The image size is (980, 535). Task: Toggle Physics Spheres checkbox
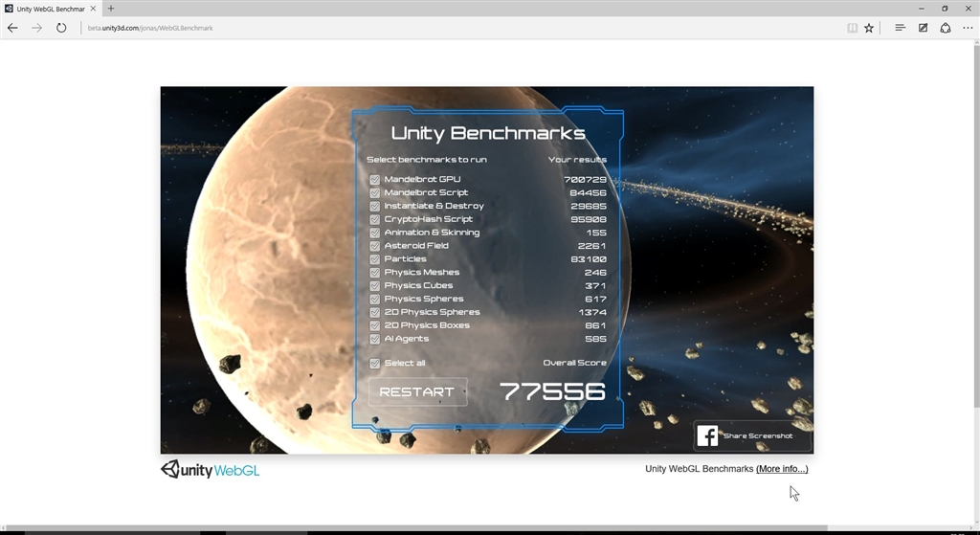pyautogui.click(x=375, y=300)
